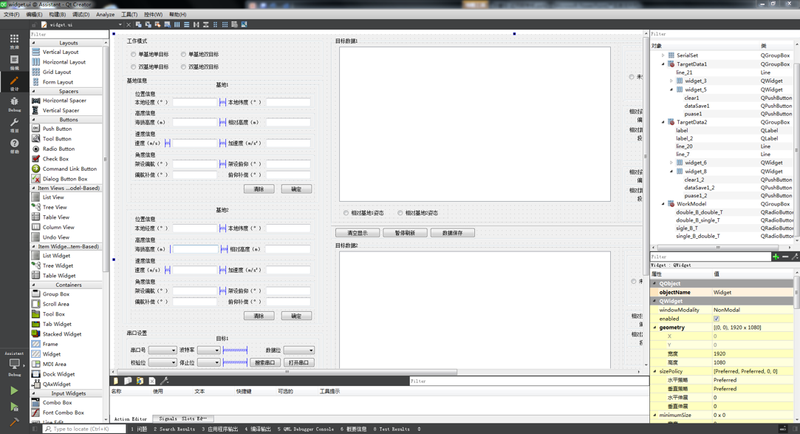Select the Edit Signals/Slots toolbar icon
This screenshot has height=434, width=800.
(x=148, y=24)
